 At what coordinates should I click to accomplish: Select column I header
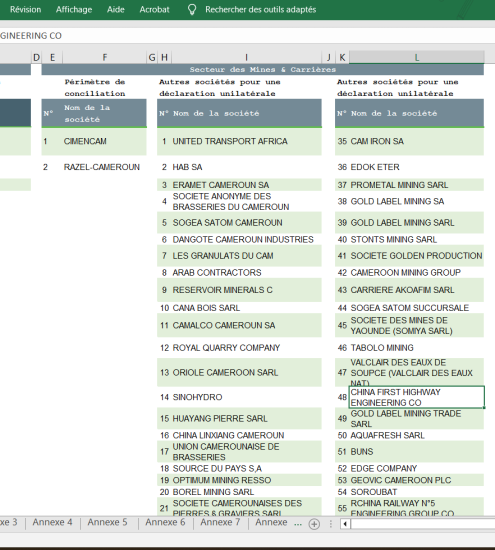tap(246, 57)
